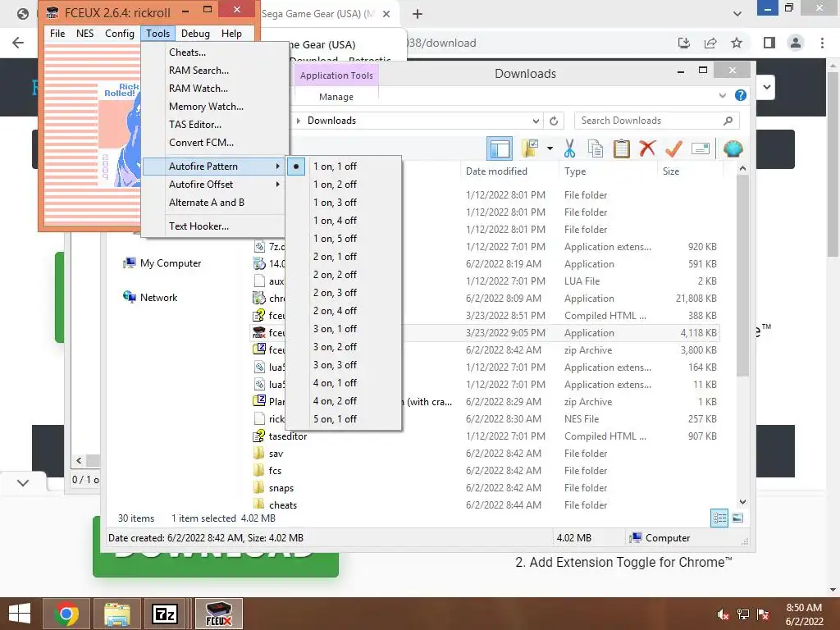The width and height of the screenshot is (840, 630).
Task: Expand the breadcrumb arrow before Downloads
Action: tap(299, 121)
